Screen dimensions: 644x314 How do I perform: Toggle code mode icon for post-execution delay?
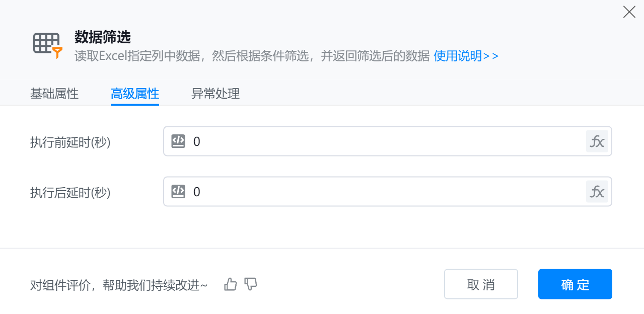178,192
